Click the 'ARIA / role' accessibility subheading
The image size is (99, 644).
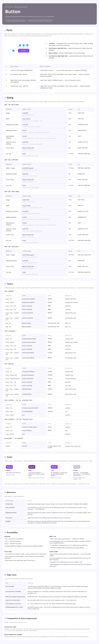coord(53,537)
